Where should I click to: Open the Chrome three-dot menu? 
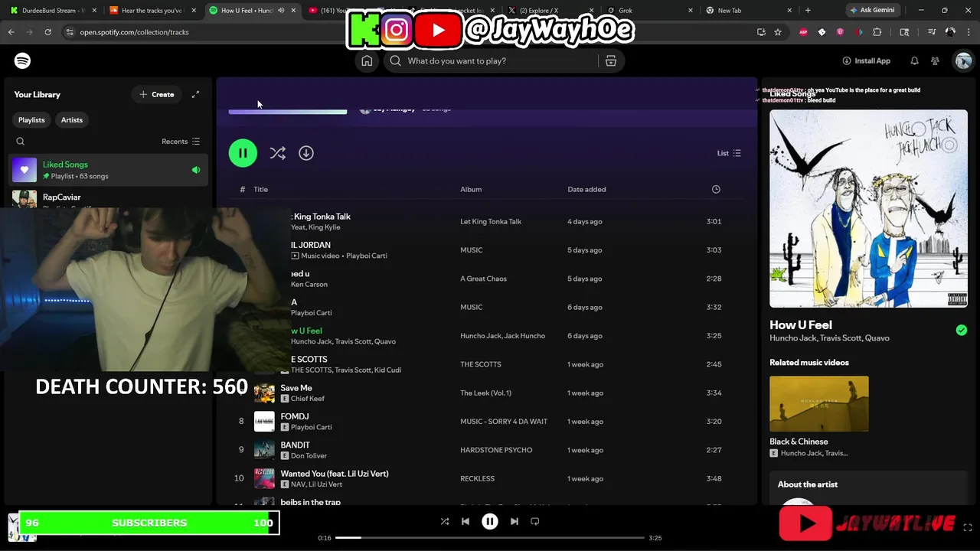point(968,32)
